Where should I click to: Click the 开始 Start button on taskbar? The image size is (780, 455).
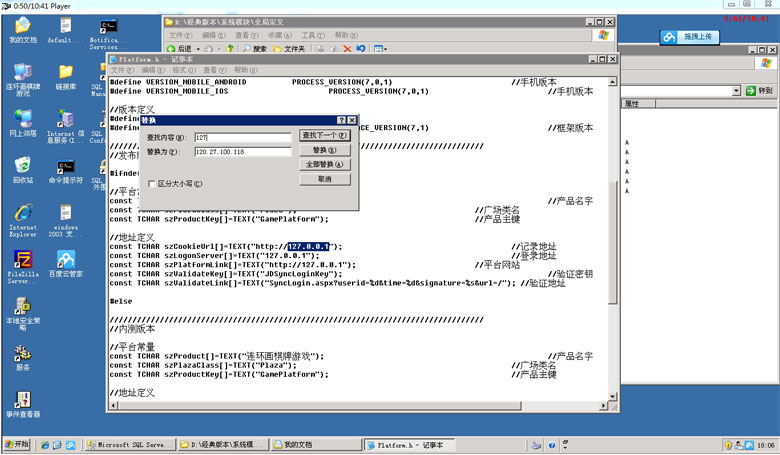(x=17, y=444)
